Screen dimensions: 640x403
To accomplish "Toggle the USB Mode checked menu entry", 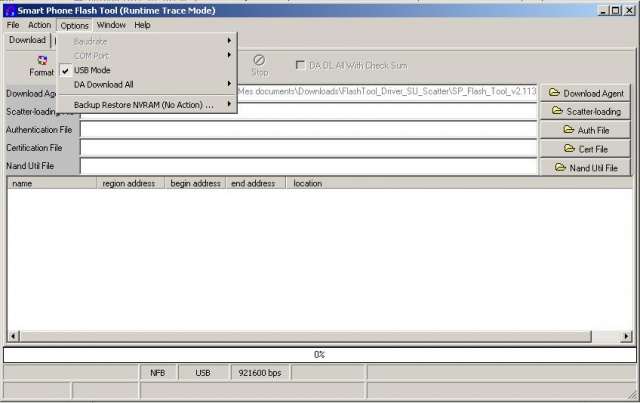I will tap(147, 70).
